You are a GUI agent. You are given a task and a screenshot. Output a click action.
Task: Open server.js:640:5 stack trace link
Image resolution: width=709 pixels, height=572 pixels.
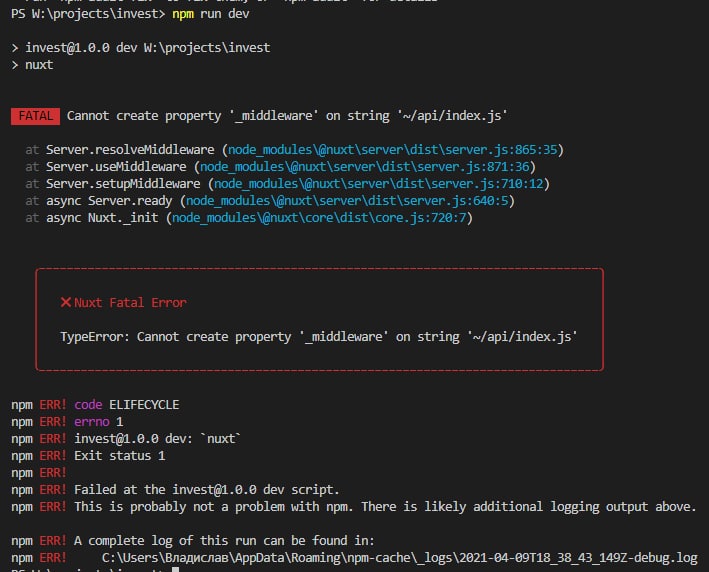point(347,201)
